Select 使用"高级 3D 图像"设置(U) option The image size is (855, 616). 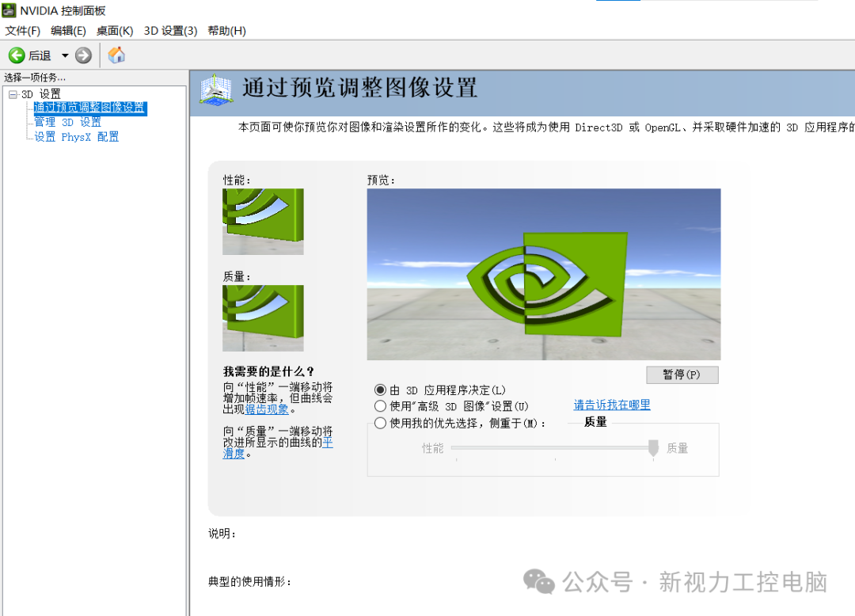coord(380,406)
